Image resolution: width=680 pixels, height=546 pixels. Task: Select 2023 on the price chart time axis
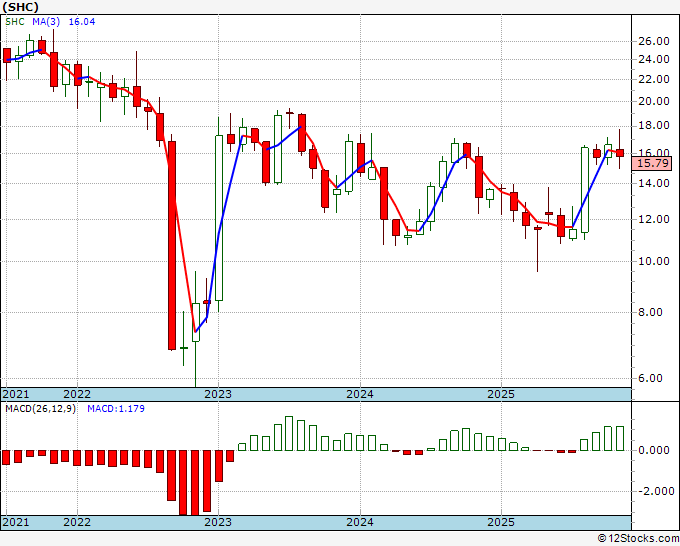(x=218, y=394)
